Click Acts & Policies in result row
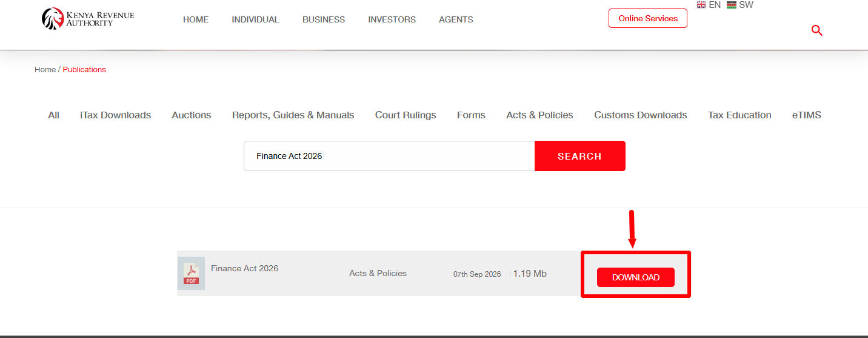The height and width of the screenshot is (338, 868). (x=378, y=274)
